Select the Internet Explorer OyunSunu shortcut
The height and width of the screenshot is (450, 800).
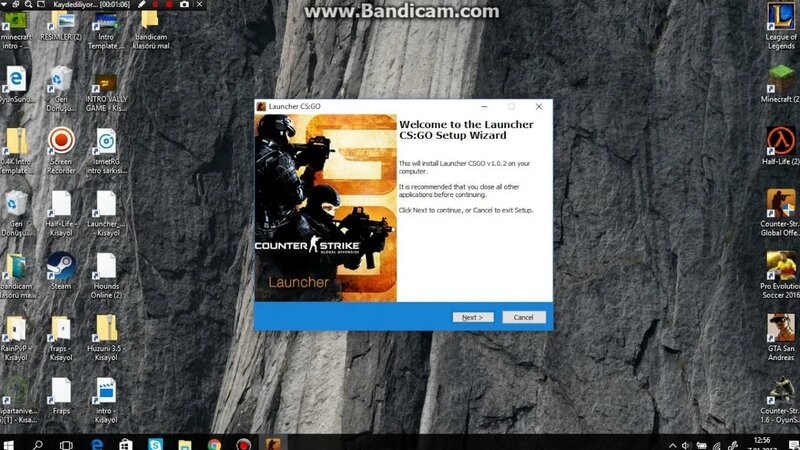16,85
